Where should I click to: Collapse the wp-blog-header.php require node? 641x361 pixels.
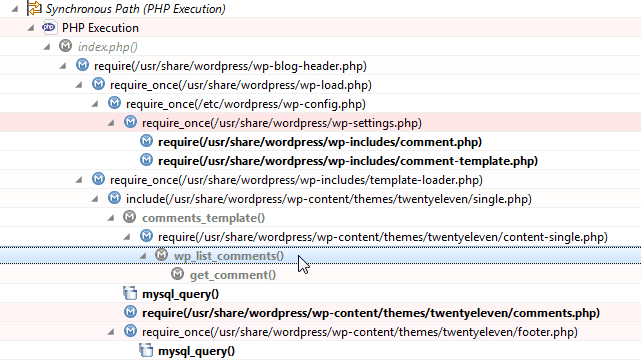(x=63, y=66)
